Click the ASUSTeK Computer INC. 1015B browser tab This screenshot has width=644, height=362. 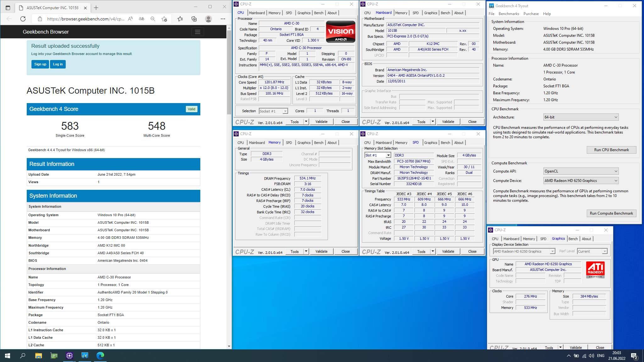pos(52,8)
